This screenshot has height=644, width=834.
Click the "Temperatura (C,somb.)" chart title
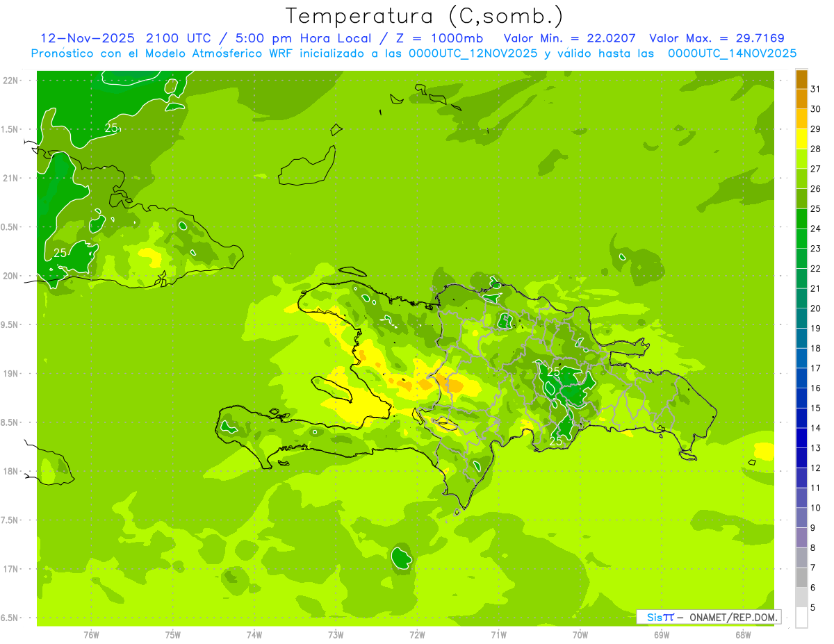(425, 15)
